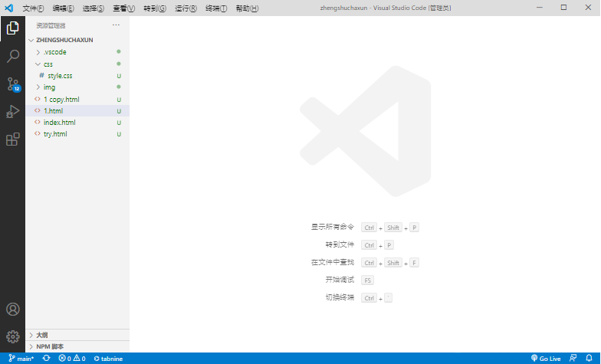Image resolution: width=601 pixels, height=364 pixels.
Task: Click the explorer more actions ellipsis
Action: [x=116, y=25]
